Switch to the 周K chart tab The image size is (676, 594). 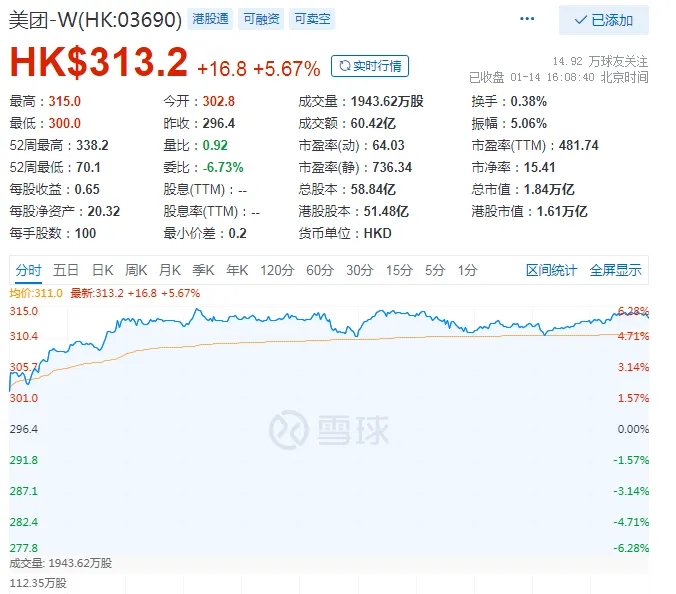[x=136, y=270]
